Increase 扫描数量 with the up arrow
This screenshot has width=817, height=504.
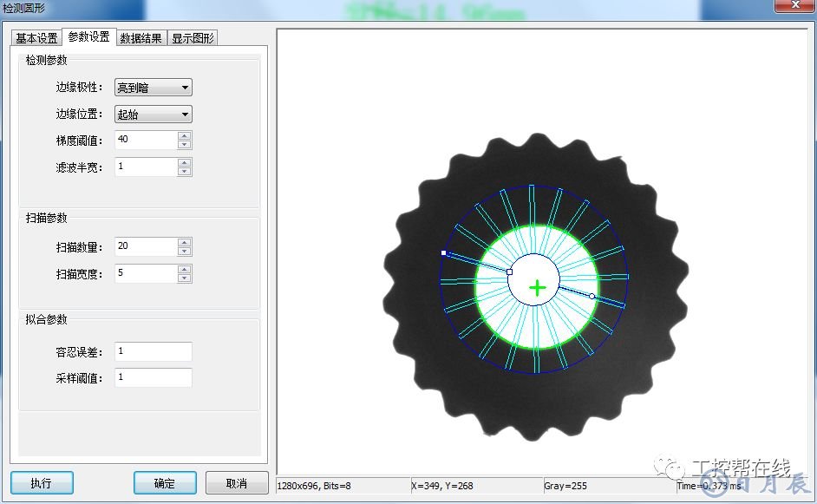[184, 242]
